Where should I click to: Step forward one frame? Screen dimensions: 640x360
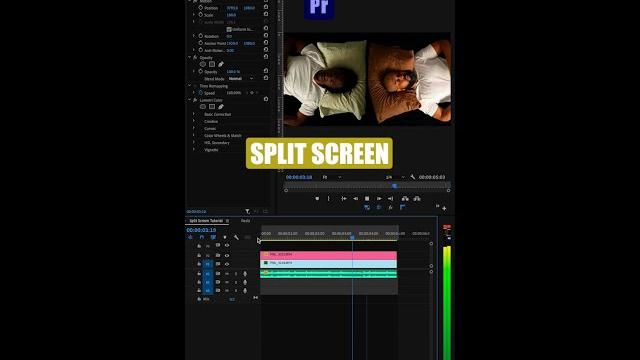(379, 198)
